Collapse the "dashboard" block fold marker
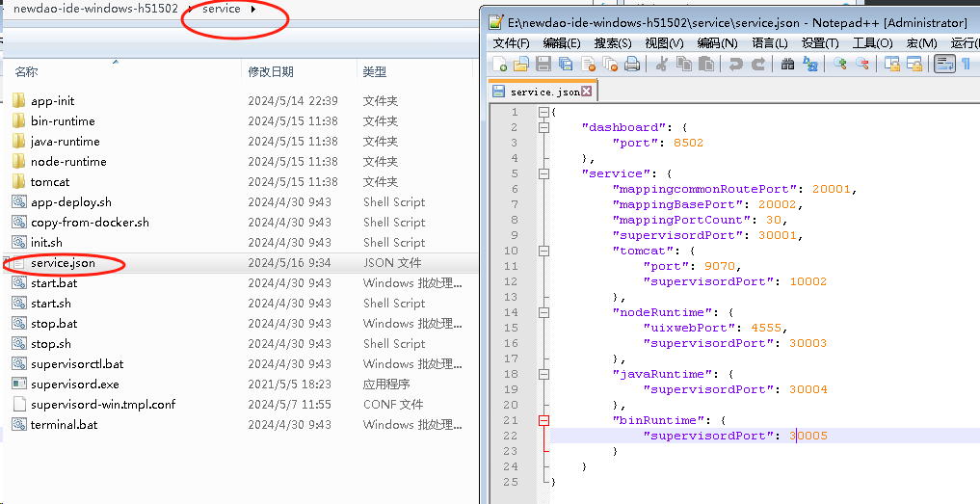Viewport: 980px width, 504px height. pyautogui.click(x=543, y=127)
